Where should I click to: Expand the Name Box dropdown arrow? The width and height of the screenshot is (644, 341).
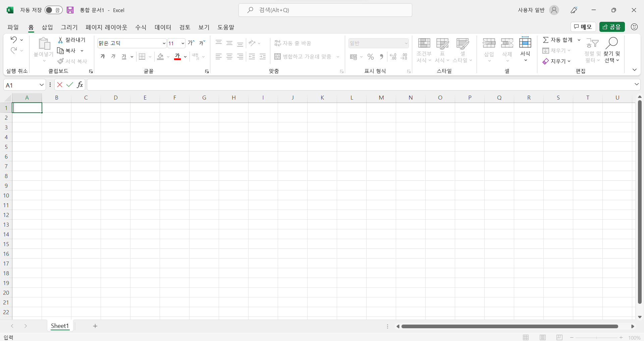pos(42,85)
